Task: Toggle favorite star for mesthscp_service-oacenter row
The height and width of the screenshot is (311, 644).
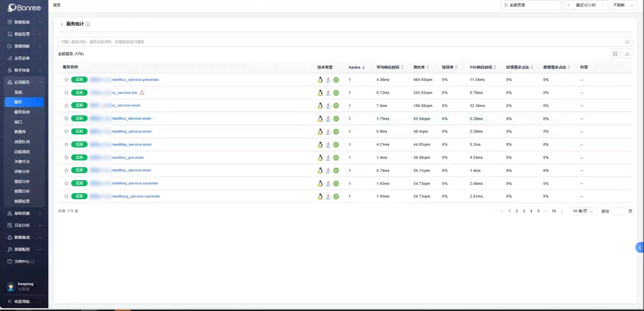Action: (x=66, y=196)
